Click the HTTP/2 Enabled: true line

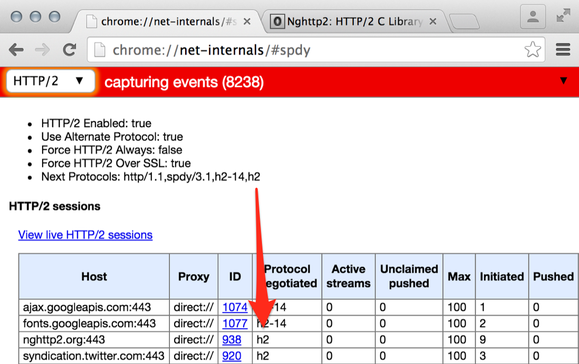tap(96, 123)
